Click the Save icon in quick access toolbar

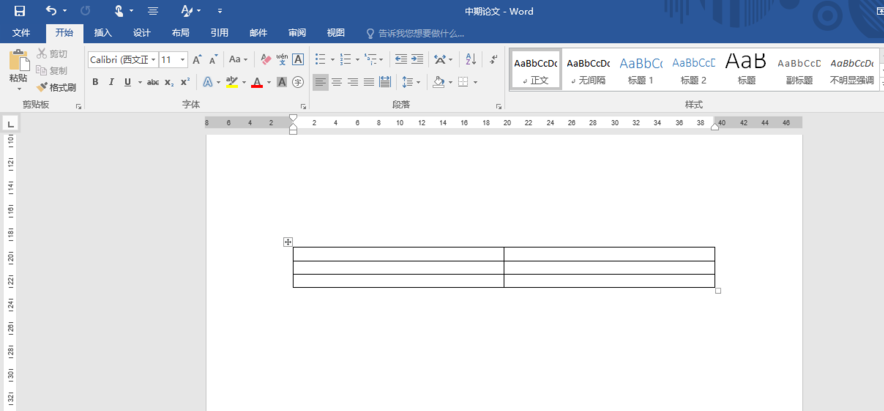(19, 11)
